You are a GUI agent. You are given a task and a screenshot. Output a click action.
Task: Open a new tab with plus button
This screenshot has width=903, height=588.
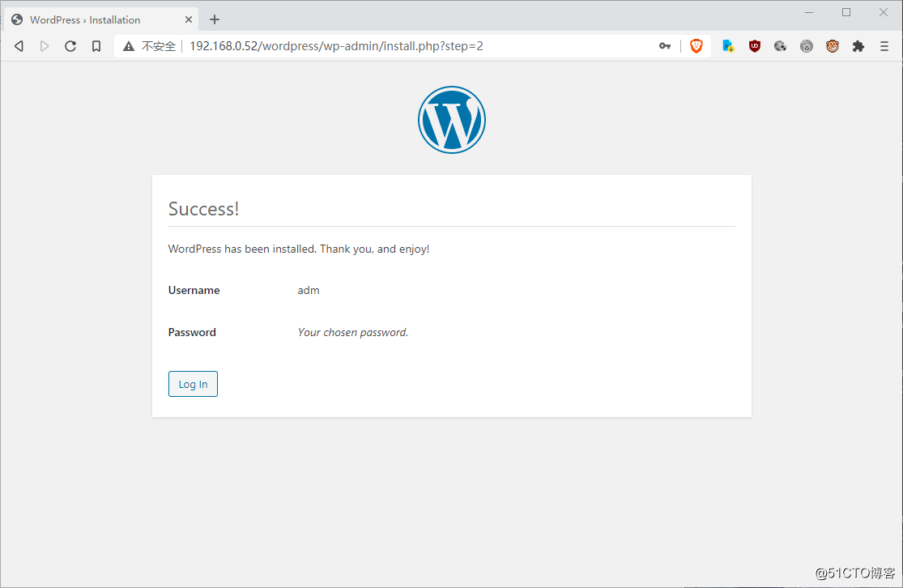pyautogui.click(x=215, y=19)
